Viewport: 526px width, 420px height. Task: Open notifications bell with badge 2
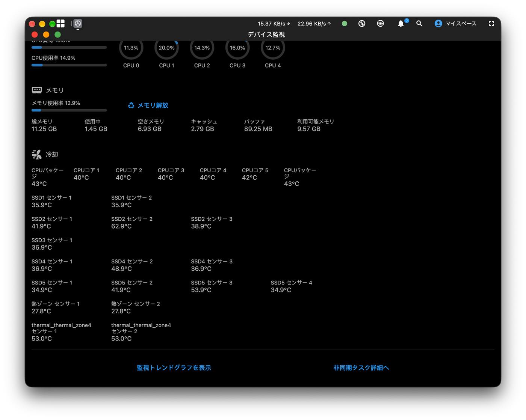401,23
